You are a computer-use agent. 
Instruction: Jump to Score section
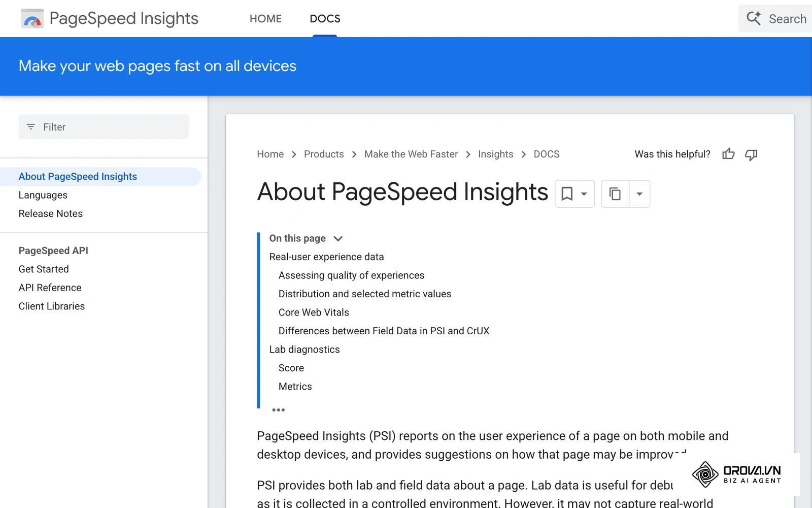291,368
